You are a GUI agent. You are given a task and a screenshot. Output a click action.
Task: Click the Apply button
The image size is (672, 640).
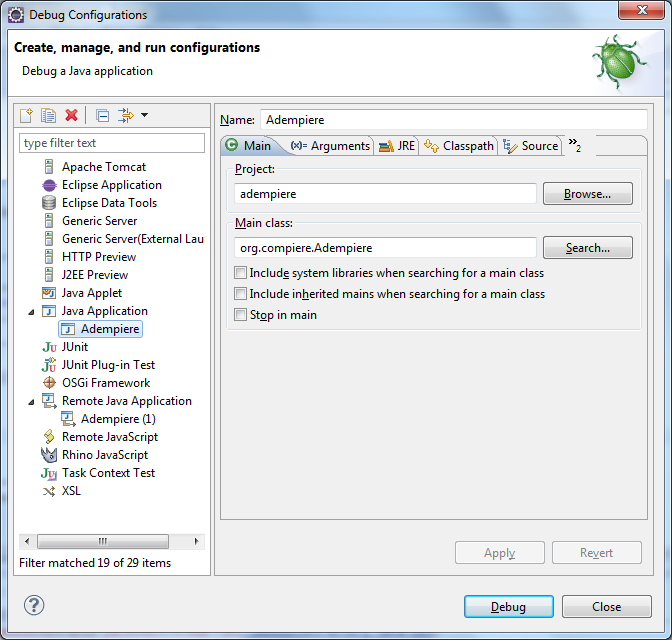pos(500,553)
